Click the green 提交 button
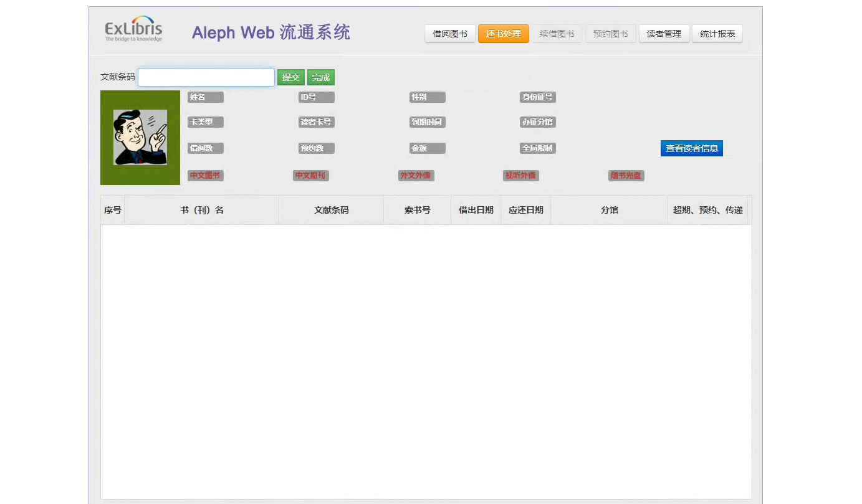Viewport: 862px width, 504px height. tap(291, 77)
